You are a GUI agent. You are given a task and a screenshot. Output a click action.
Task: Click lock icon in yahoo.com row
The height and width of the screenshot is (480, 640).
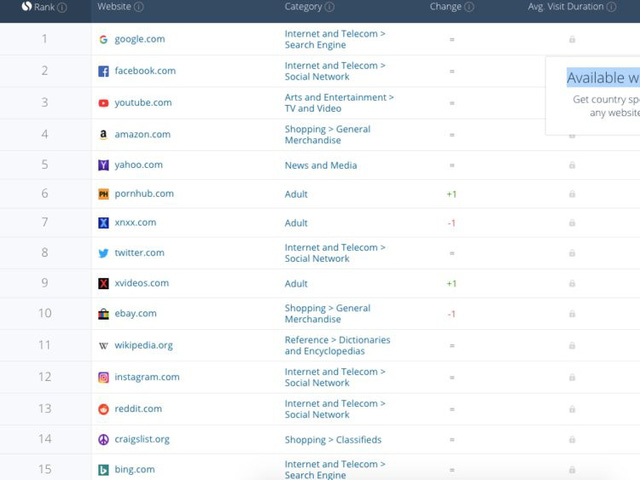click(x=572, y=165)
